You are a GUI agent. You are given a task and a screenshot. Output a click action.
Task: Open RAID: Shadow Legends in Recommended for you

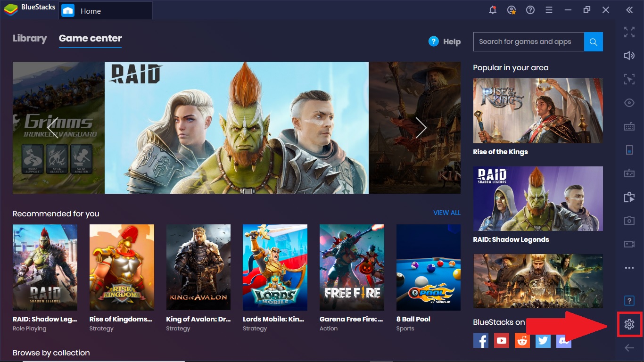(45, 268)
